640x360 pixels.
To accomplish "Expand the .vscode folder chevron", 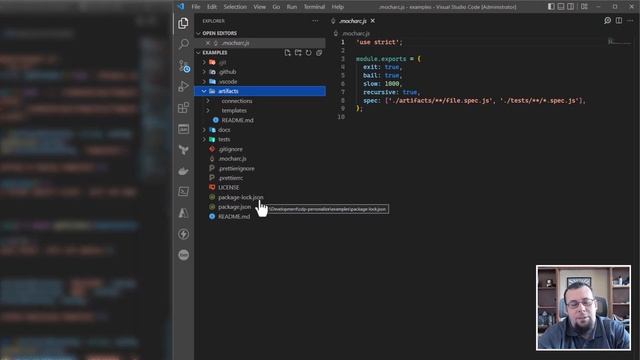I will pos(204,82).
